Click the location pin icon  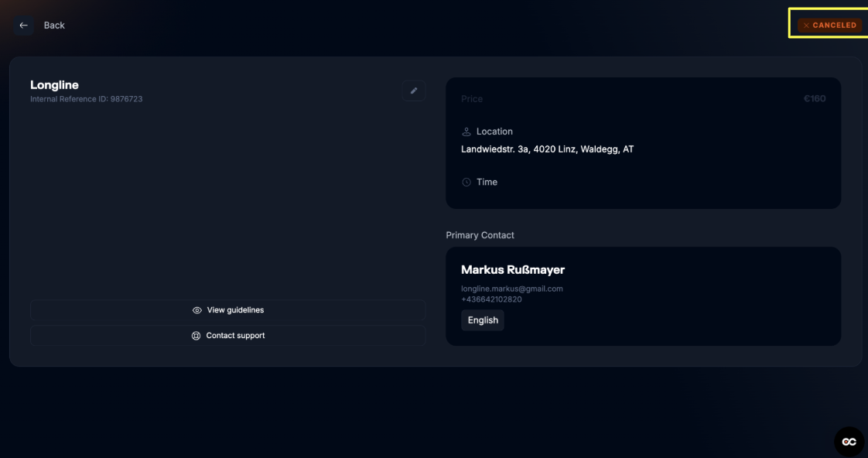466,132
